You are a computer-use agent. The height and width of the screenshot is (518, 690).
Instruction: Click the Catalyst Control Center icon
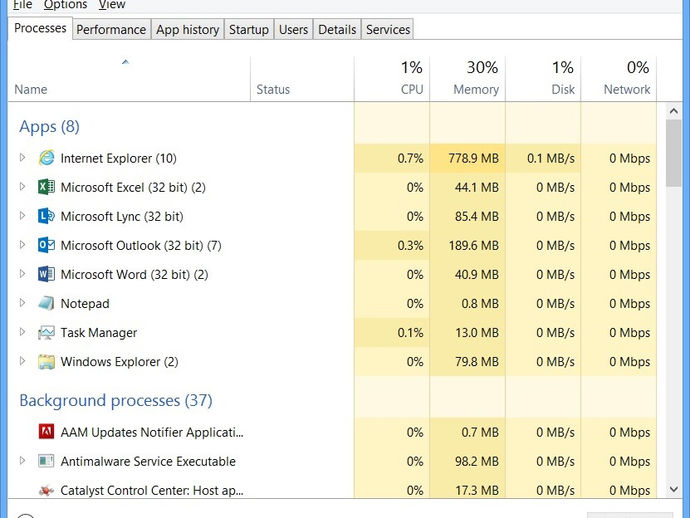click(46, 490)
